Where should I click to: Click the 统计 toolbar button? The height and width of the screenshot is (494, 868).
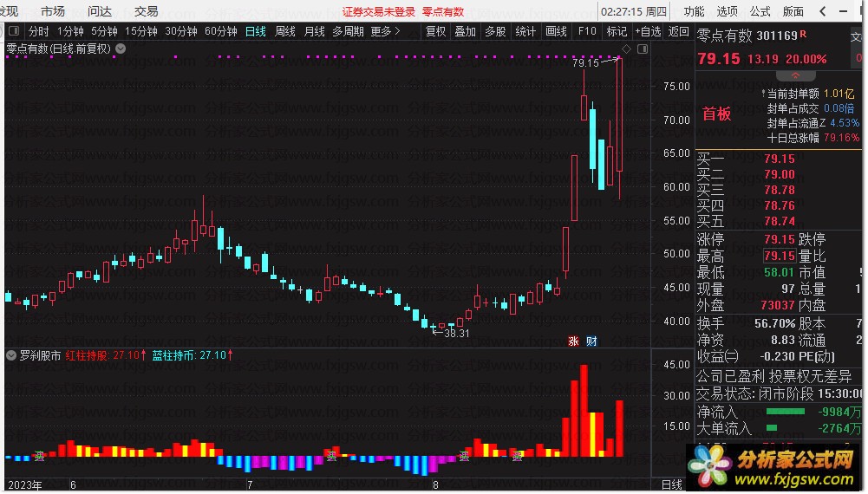(x=525, y=31)
